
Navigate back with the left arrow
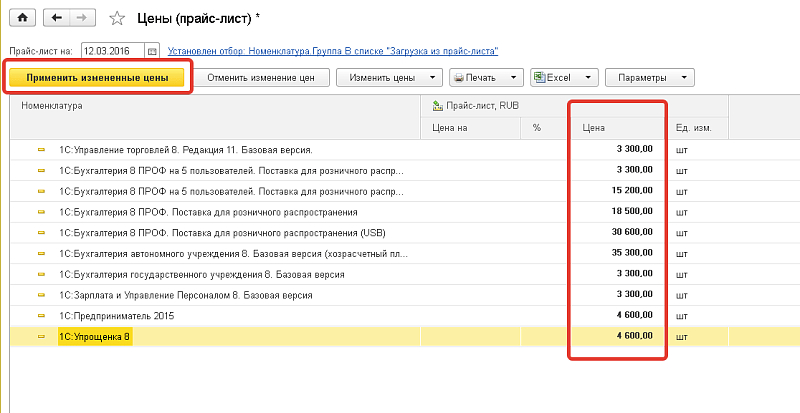point(57,18)
